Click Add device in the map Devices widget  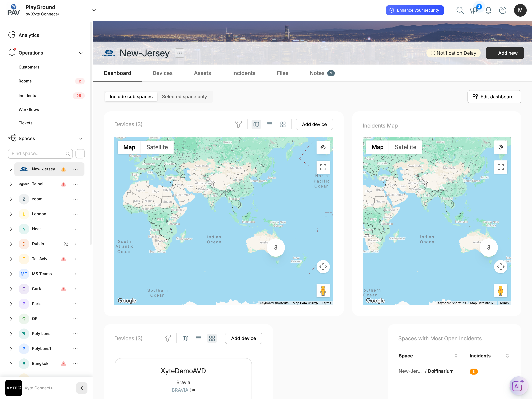click(x=314, y=124)
